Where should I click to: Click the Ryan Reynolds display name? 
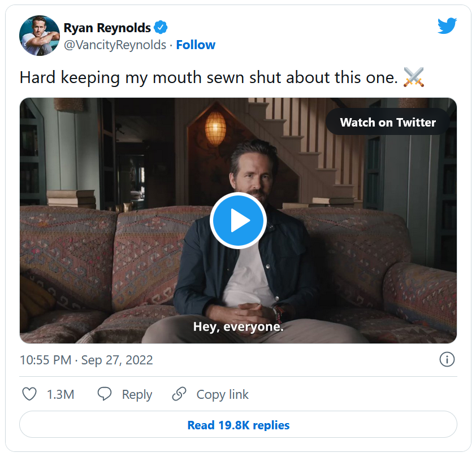(107, 28)
